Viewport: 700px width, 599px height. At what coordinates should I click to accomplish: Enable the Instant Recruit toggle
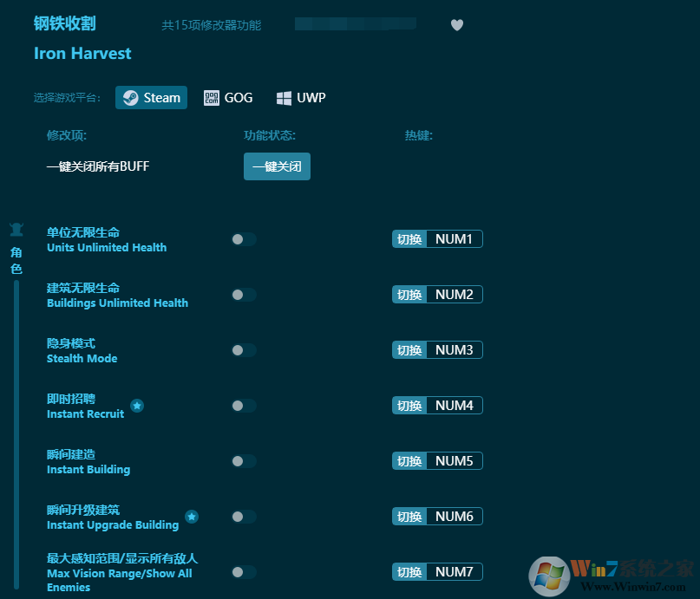coord(243,405)
